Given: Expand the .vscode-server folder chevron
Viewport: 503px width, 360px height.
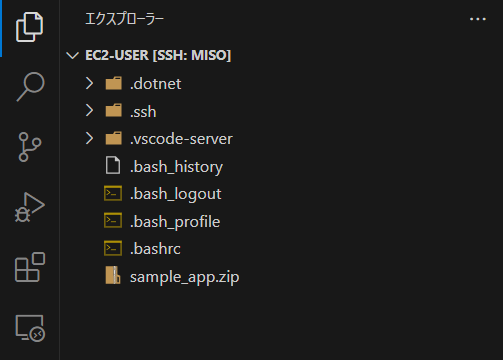Looking at the screenshot, I should (x=89, y=138).
